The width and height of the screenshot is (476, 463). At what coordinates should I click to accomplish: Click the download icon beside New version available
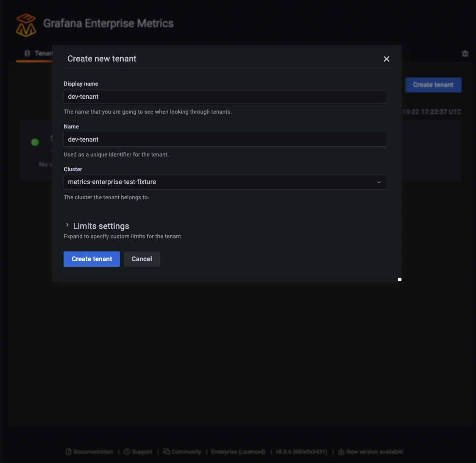(341, 452)
